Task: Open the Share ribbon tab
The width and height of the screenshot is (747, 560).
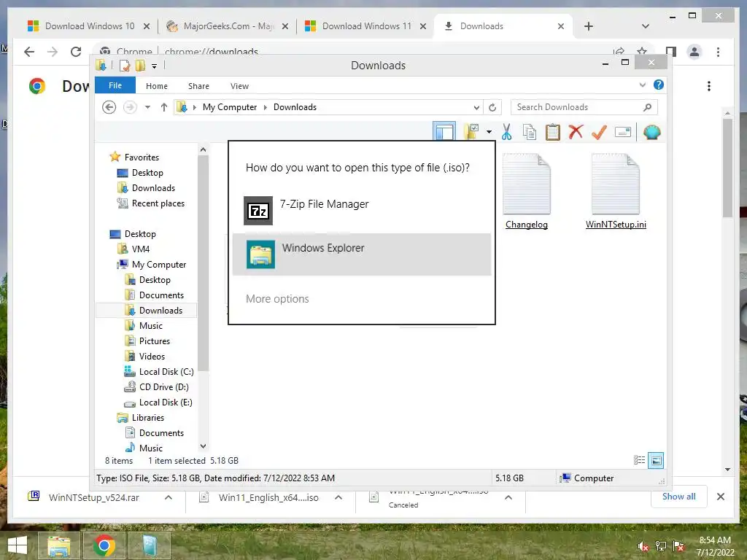Action: tap(198, 86)
